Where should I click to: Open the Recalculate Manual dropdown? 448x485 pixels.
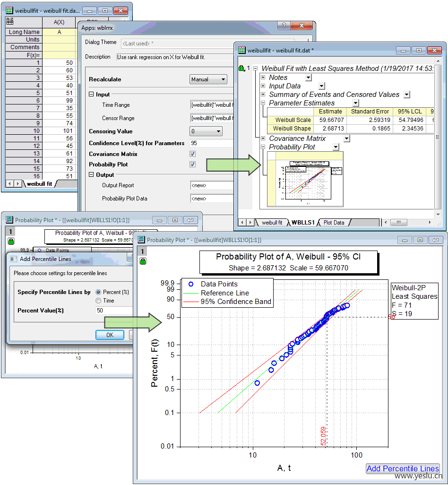click(x=208, y=79)
